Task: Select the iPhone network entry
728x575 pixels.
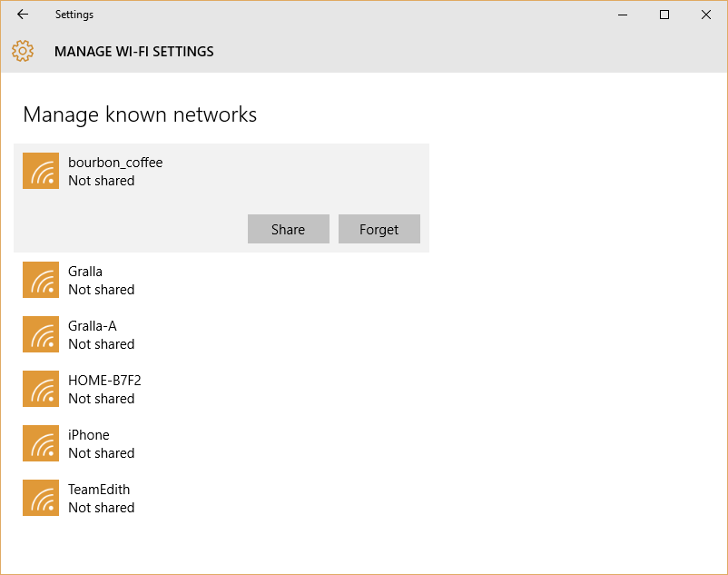Action: click(221, 443)
